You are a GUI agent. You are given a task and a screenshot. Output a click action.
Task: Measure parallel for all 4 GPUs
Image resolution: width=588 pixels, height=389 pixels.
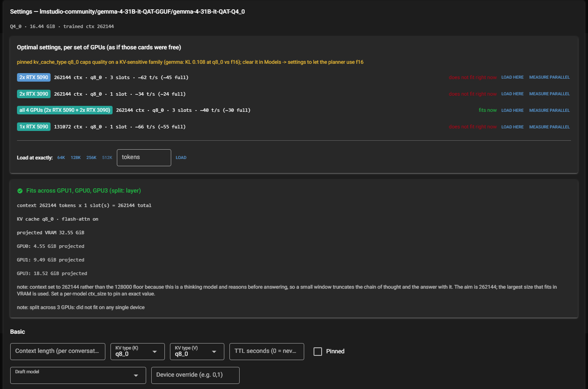tap(549, 111)
